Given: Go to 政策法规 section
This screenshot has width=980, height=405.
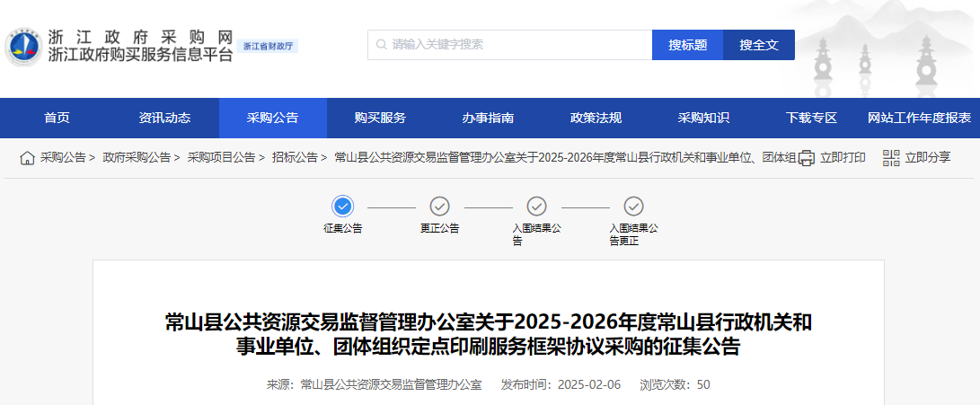Looking at the screenshot, I should tap(596, 118).
